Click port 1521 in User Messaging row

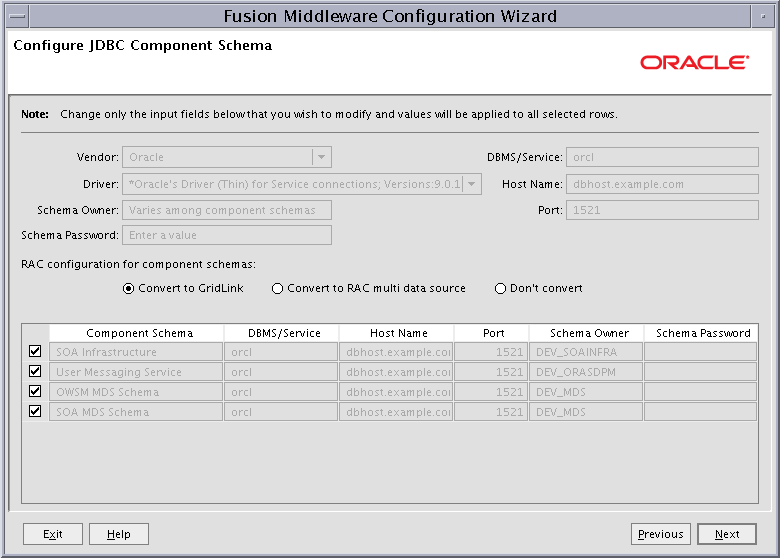click(x=491, y=372)
